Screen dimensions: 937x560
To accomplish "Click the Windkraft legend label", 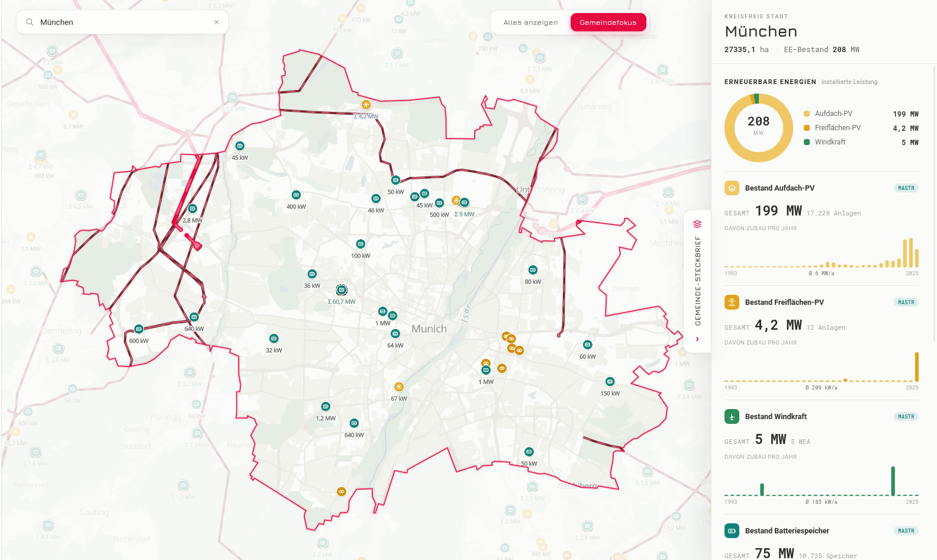I will 830,142.
